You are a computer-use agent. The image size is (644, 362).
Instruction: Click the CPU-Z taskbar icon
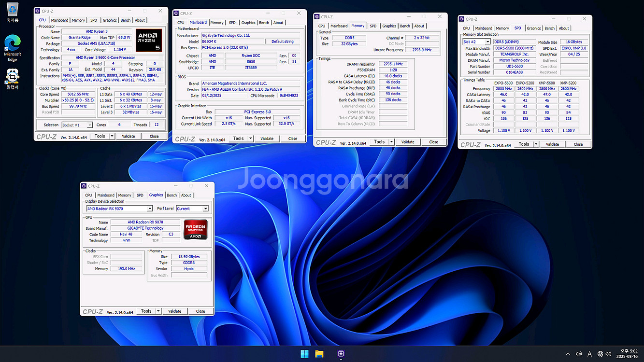point(341,354)
